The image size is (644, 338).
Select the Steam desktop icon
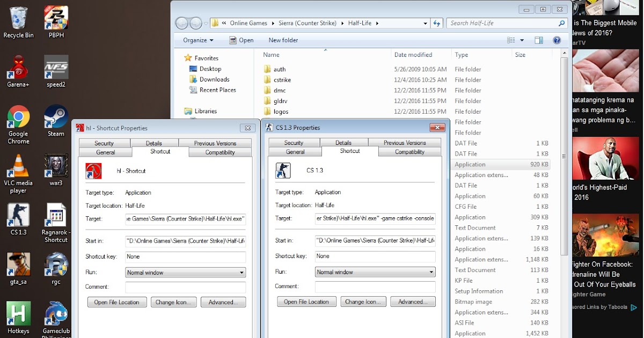point(56,121)
